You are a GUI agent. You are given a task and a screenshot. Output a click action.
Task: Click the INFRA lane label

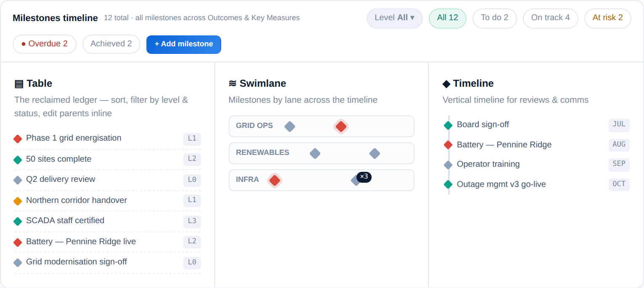(248, 179)
